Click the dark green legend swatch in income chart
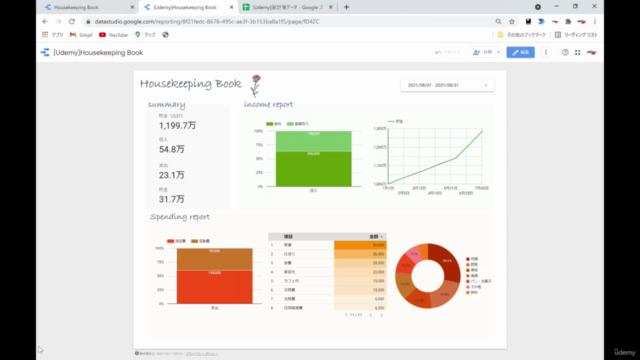The image size is (640, 360). click(269, 124)
